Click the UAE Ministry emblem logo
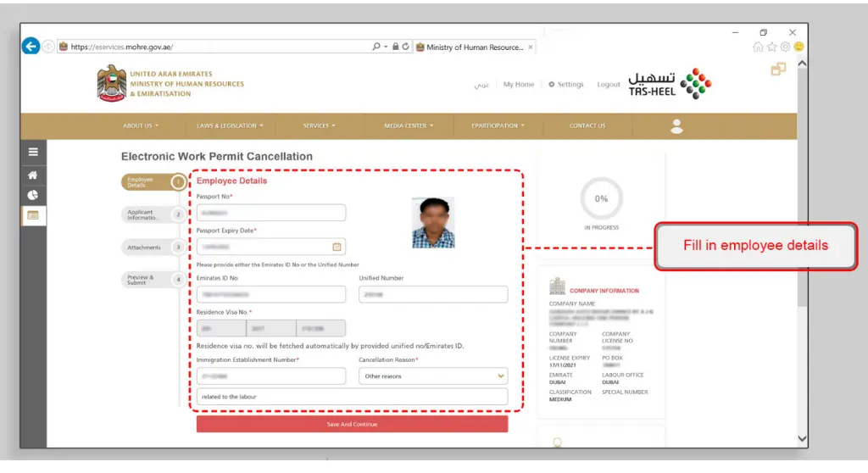The width and height of the screenshot is (868, 473). point(111,83)
